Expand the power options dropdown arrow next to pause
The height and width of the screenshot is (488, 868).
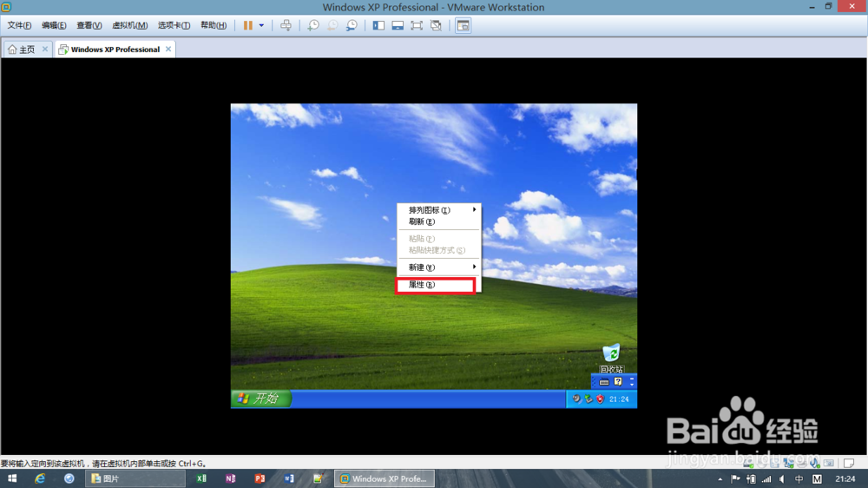tap(261, 25)
